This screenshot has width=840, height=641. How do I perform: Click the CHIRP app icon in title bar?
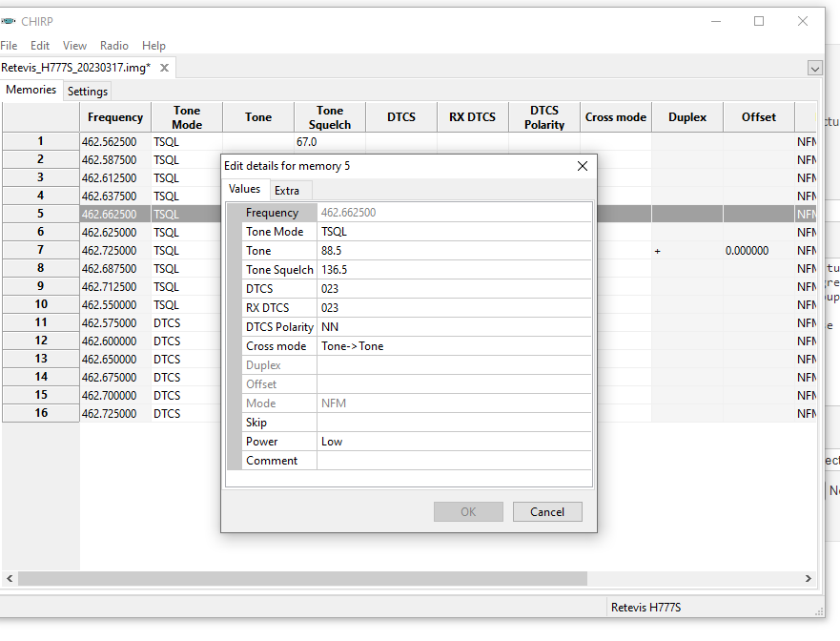[8, 21]
